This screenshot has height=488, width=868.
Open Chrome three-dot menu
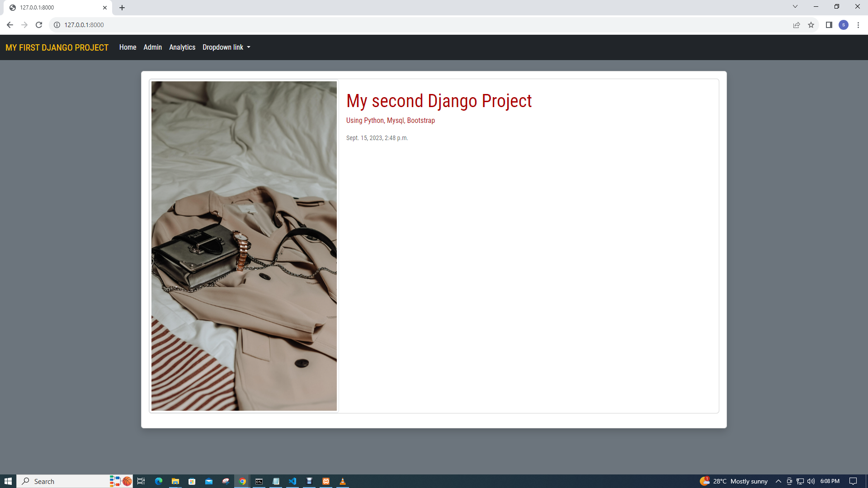point(858,25)
